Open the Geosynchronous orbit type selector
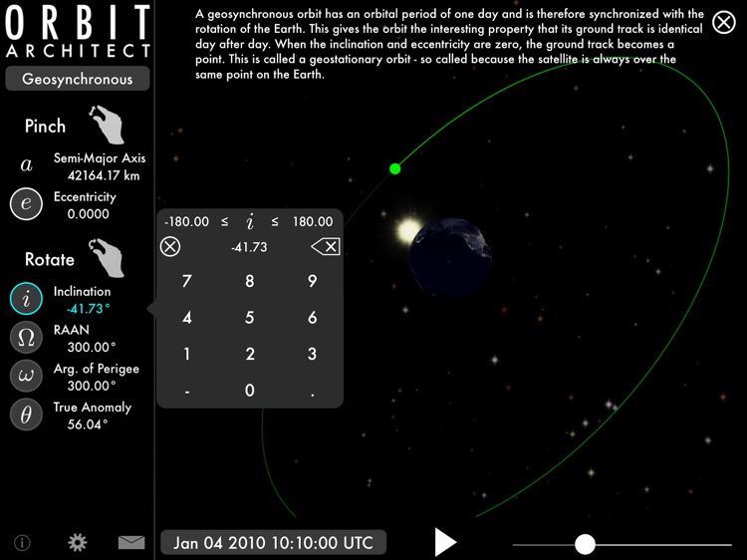This screenshot has width=747, height=560. click(x=77, y=79)
